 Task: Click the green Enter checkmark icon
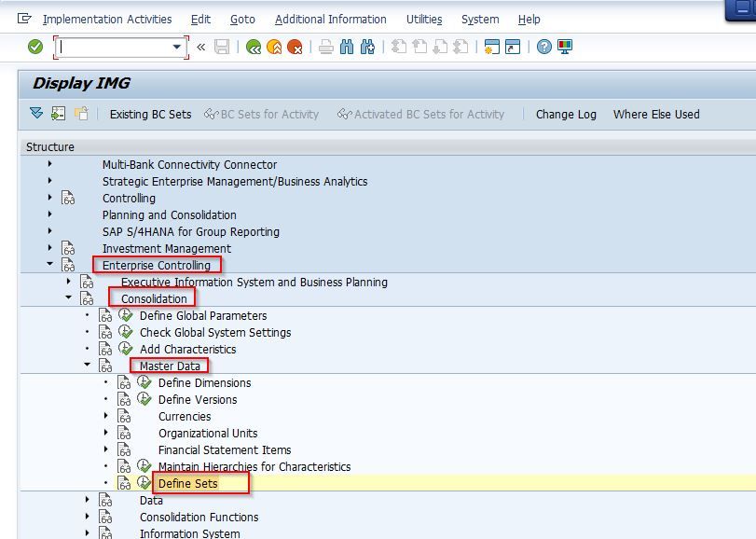tap(35, 47)
